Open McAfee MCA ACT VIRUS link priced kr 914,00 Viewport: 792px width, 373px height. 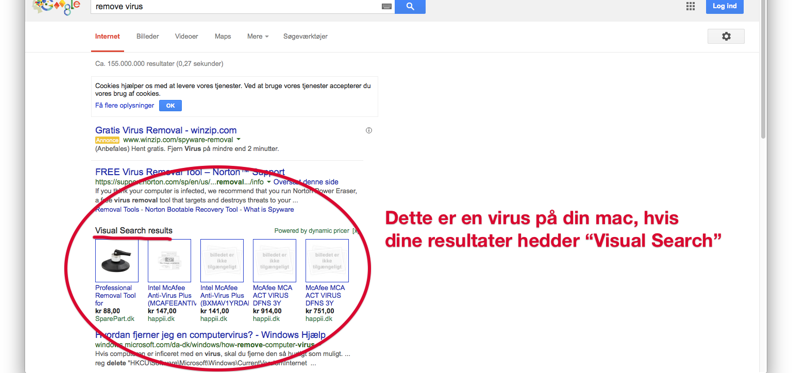(x=272, y=296)
